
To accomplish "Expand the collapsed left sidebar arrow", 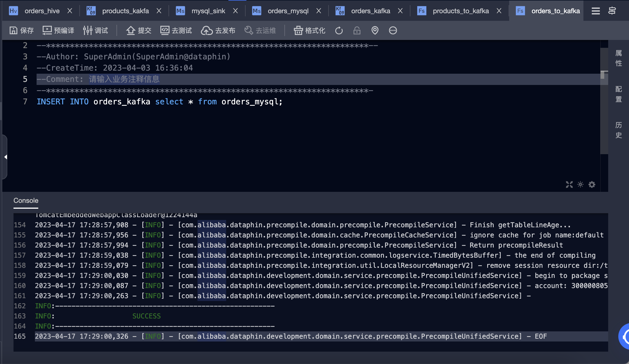I will pos(5,157).
